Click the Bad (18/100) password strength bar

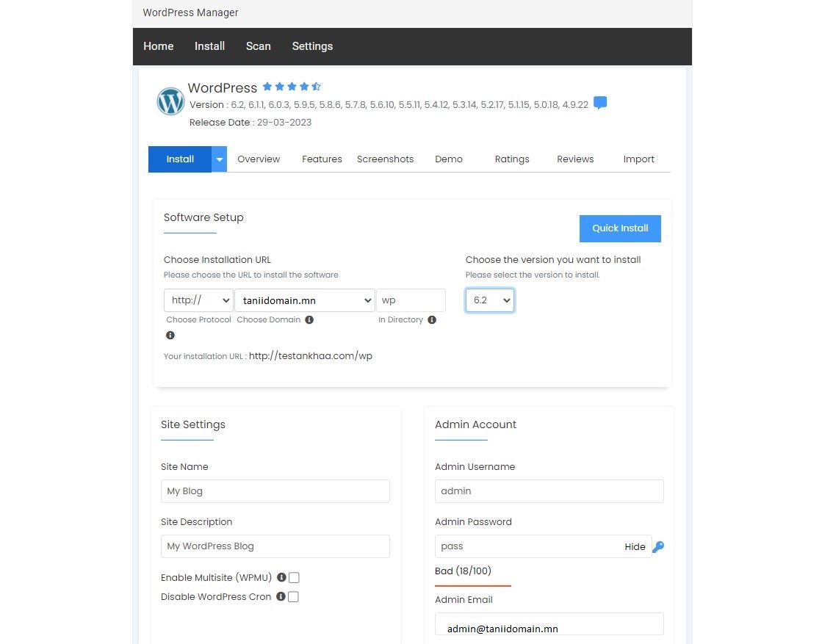pyautogui.click(x=473, y=586)
